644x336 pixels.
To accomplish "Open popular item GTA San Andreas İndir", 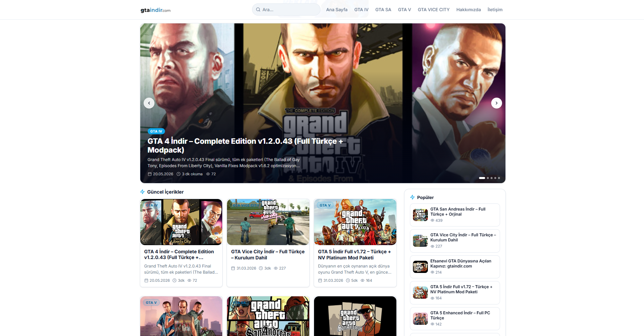I will (x=455, y=215).
